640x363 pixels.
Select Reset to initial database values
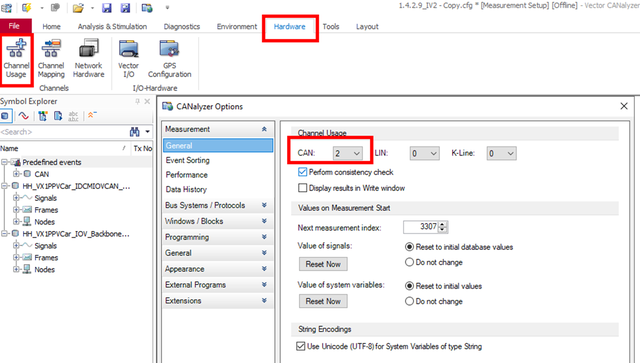click(409, 247)
